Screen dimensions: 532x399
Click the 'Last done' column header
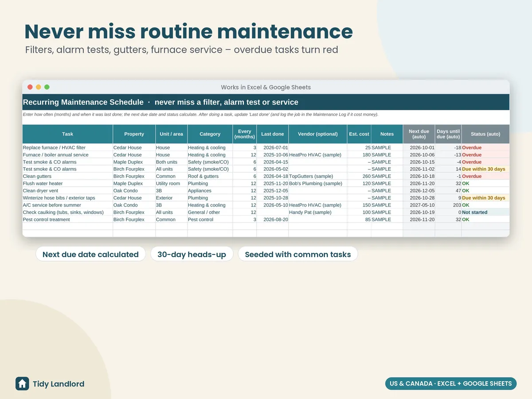point(273,134)
